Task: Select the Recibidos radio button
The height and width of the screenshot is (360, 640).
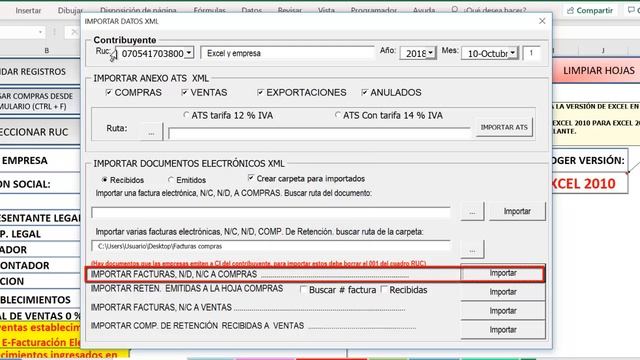Action: [105, 180]
